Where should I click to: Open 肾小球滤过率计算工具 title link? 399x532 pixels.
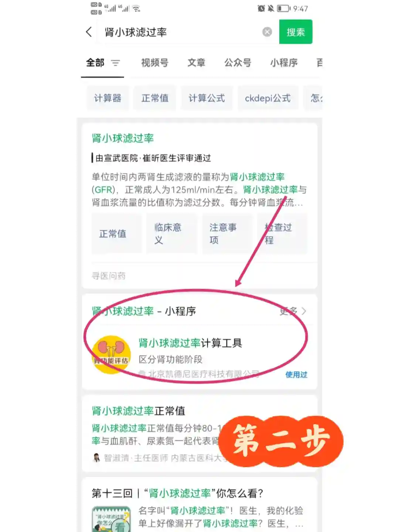[190, 343]
